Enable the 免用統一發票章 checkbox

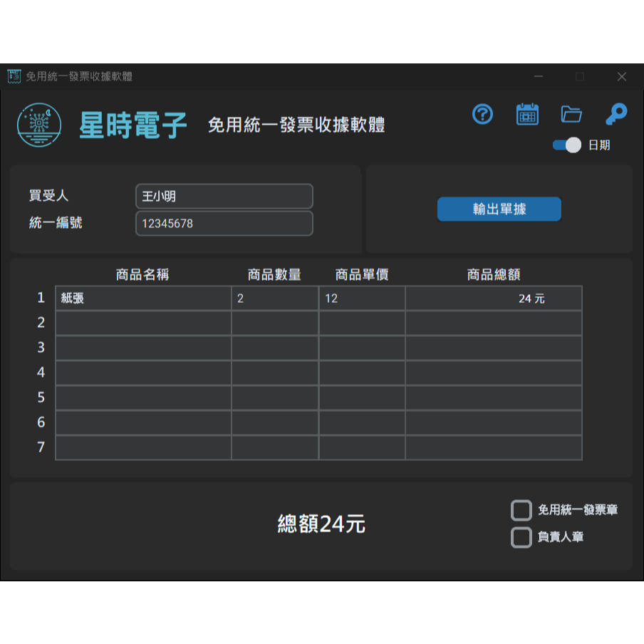click(x=521, y=510)
